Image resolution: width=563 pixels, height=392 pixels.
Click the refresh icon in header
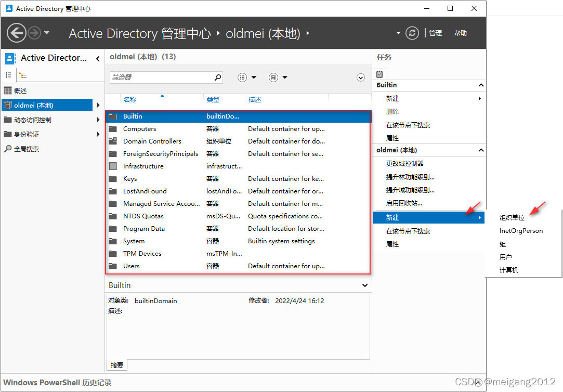coord(412,33)
